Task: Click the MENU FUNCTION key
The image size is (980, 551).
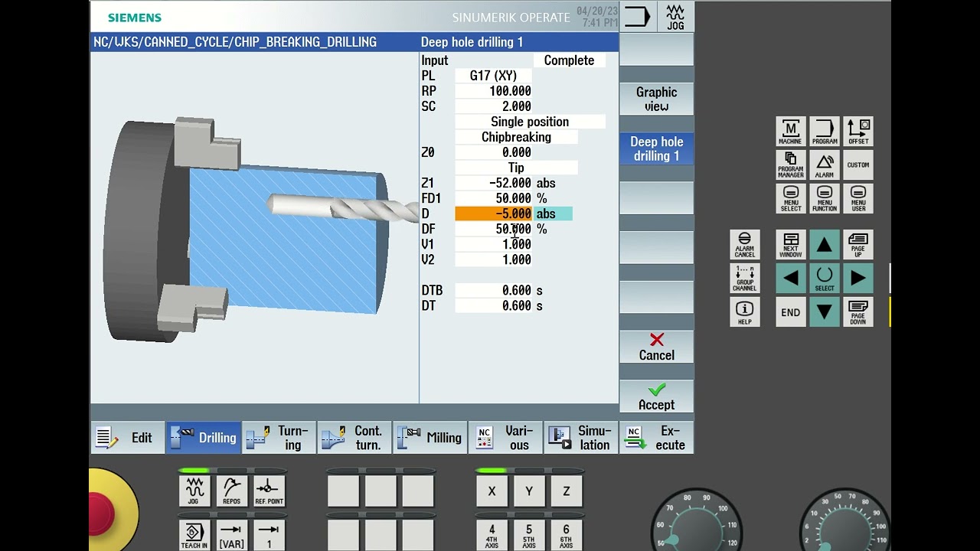Action: click(x=825, y=199)
